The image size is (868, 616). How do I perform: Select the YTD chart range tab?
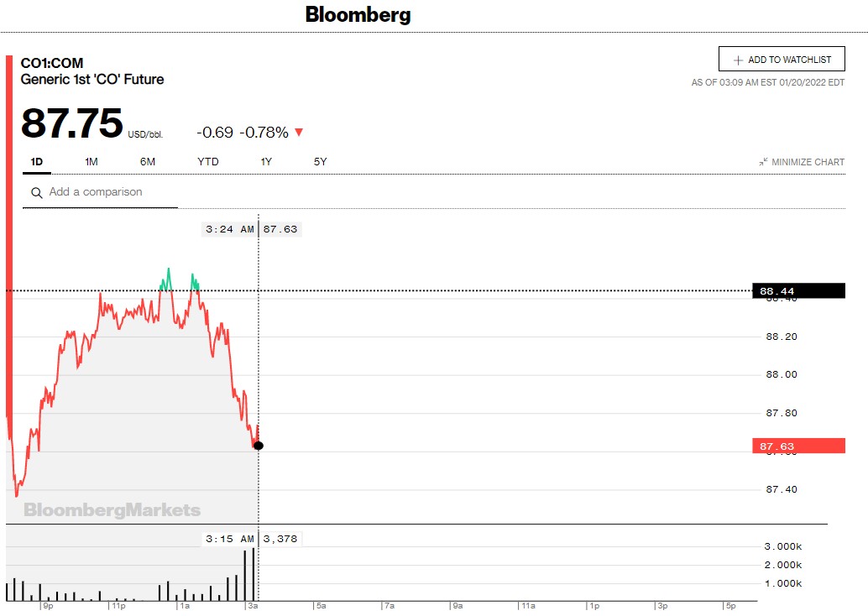[x=208, y=162]
